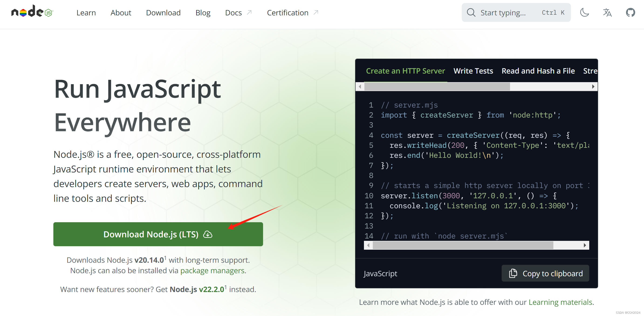The image size is (644, 316).
Task: Select Create an HTTP Server tab
Action: [x=405, y=71]
